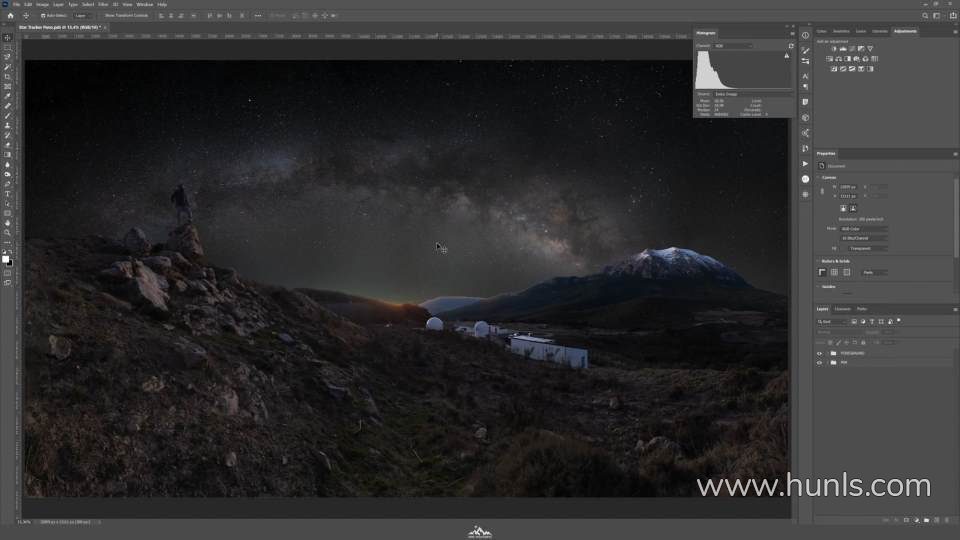960x540 pixels.
Task: Click the trash icon in Layers panel
Action: [947, 520]
